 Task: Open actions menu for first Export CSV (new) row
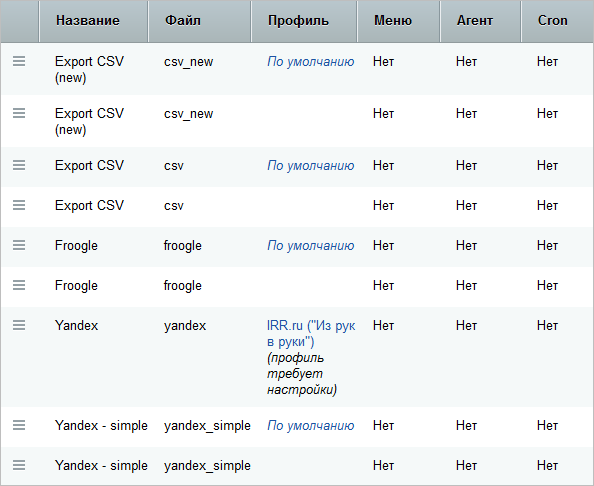[x=19, y=61]
